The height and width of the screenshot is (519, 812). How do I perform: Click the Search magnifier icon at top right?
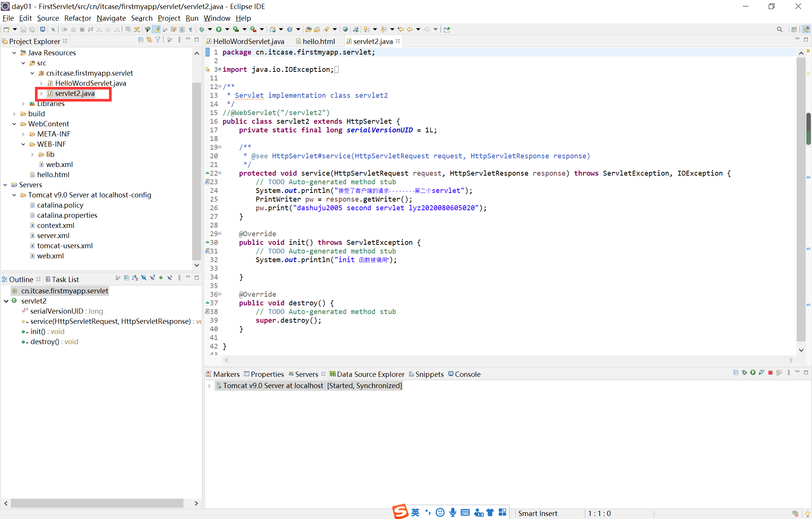[779, 29]
